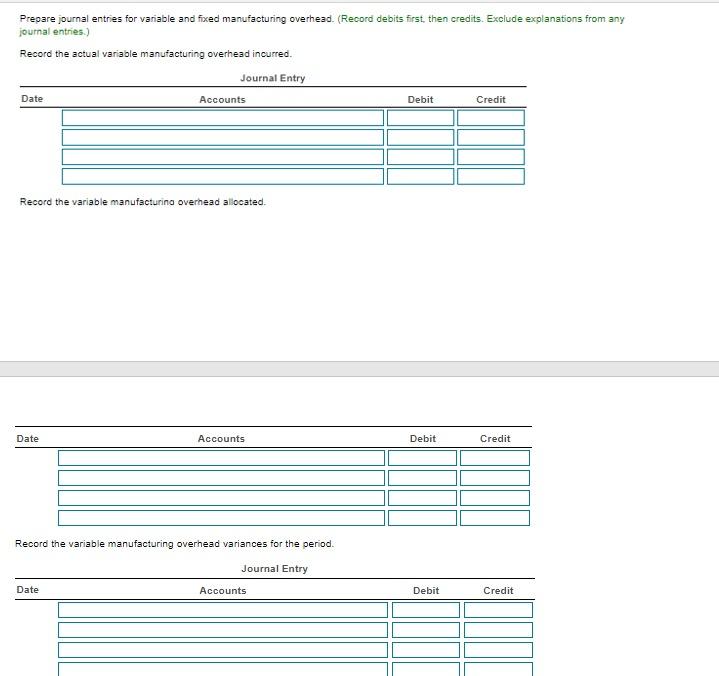
Task: Click first-row Credit field in middle allocated table
Action: click(x=495, y=458)
